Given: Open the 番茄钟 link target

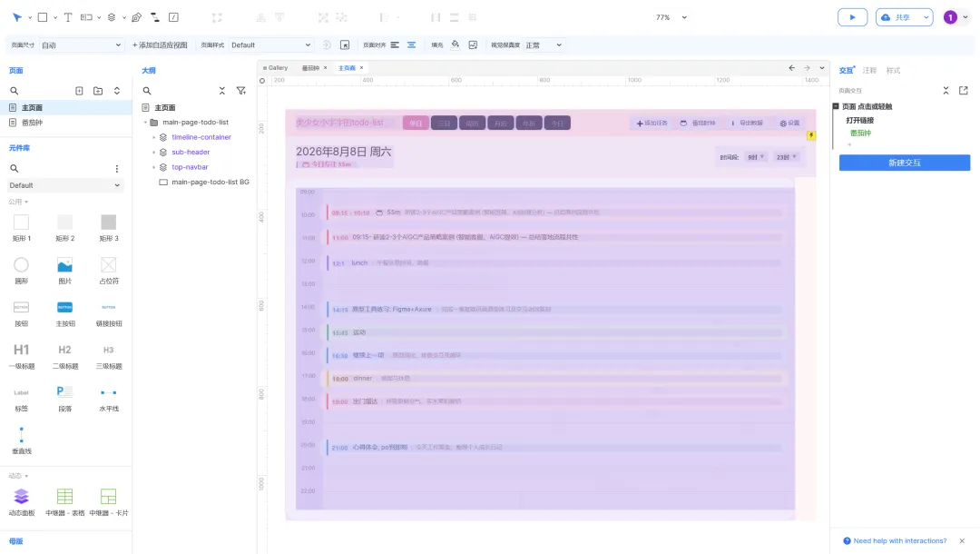Looking at the screenshot, I should tap(860, 134).
